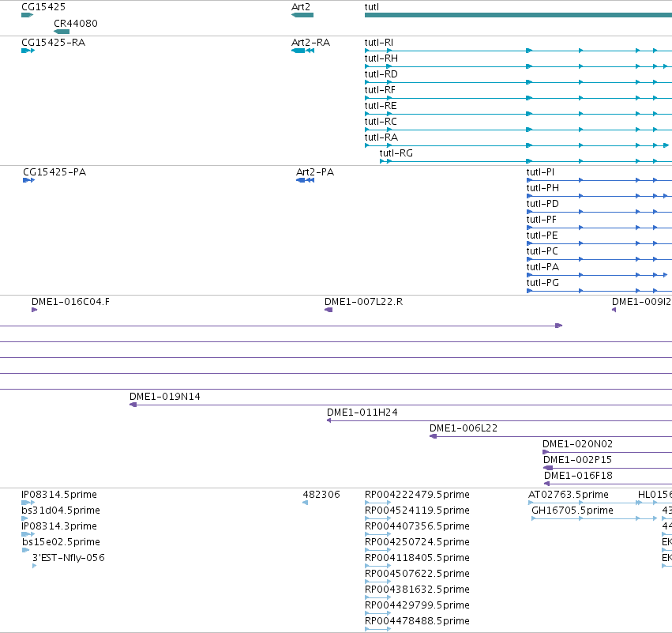The width and height of the screenshot is (672, 633).
Task: Click the DME1-019N14 BAC label
Action: (164, 397)
